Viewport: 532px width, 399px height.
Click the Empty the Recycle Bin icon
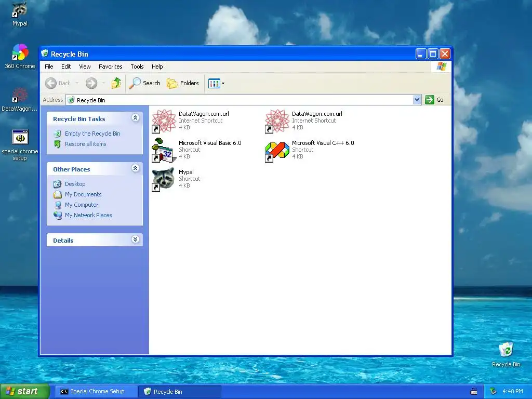57,134
